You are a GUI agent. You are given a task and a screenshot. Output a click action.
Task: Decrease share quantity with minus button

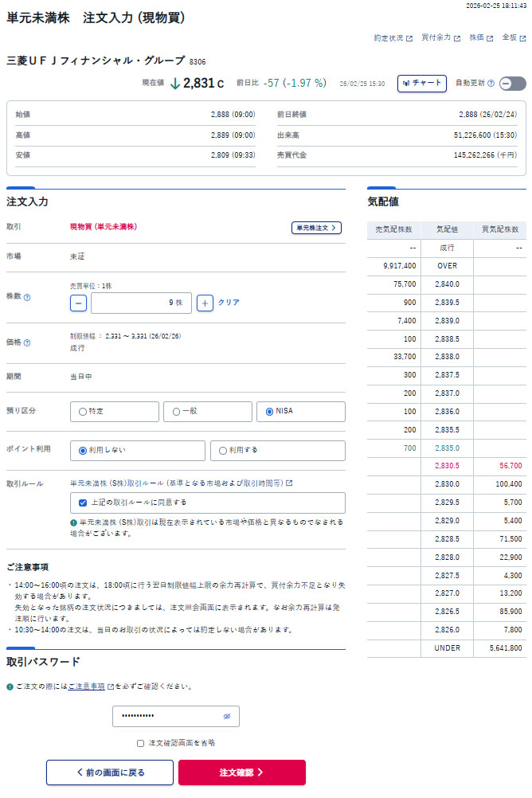click(x=78, y=303)
